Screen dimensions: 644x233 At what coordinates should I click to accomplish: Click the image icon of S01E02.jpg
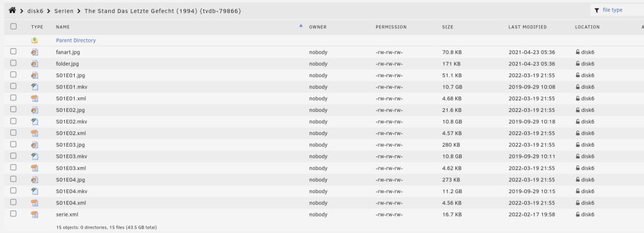tap(35, 110)
